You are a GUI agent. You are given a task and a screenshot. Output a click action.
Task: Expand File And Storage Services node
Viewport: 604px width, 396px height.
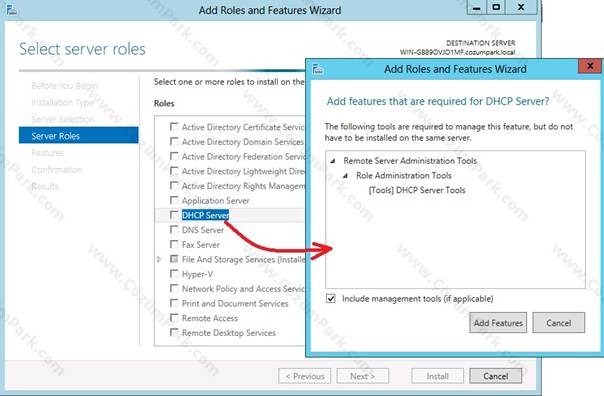pyautogui.click(x=159, y=259)
